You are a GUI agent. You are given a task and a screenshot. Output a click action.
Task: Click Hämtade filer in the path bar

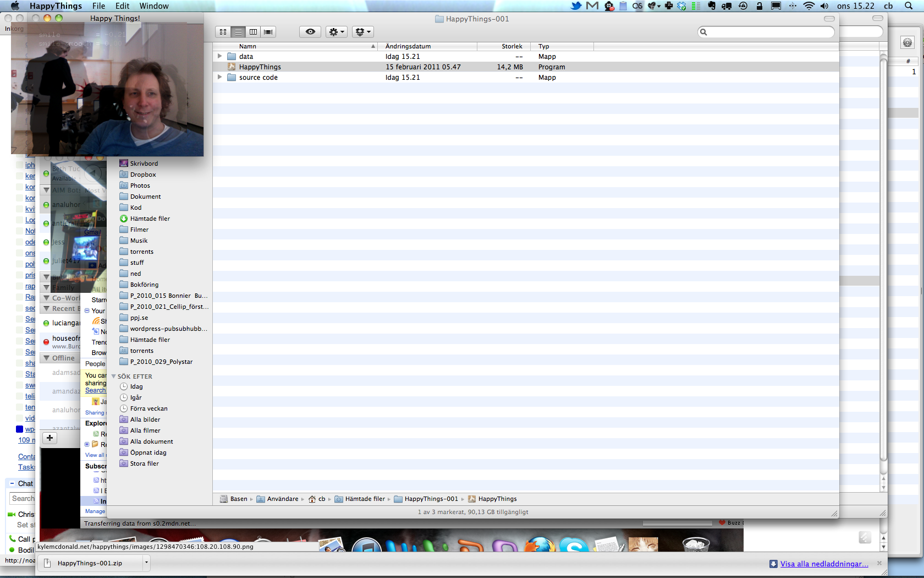364,499
